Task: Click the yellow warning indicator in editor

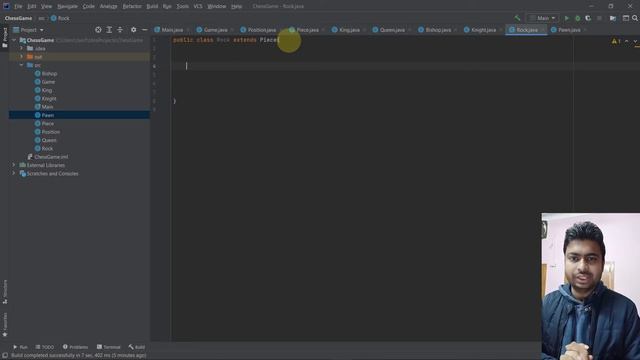Action: pos(616,41)
